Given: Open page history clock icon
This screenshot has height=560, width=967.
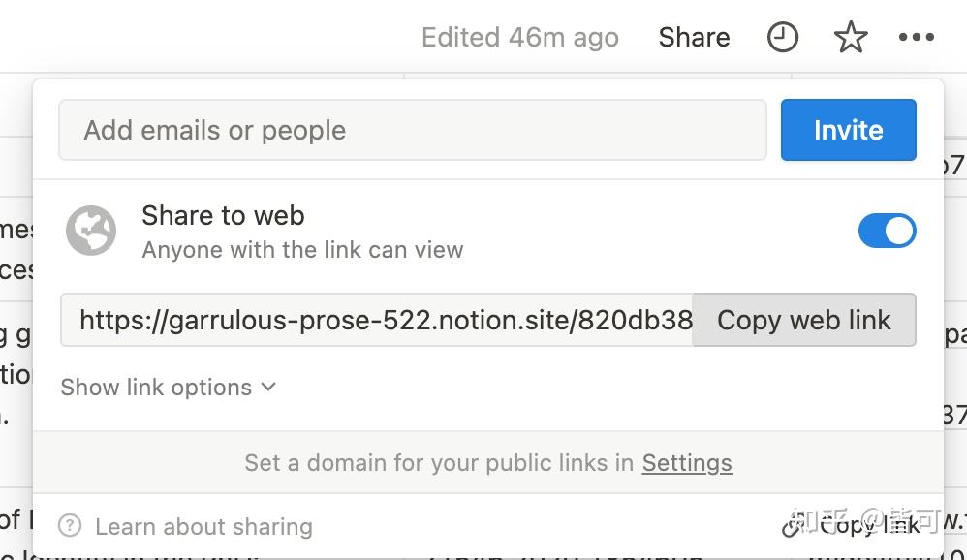Looking at the screenshot, I should (x=782, y=38).
